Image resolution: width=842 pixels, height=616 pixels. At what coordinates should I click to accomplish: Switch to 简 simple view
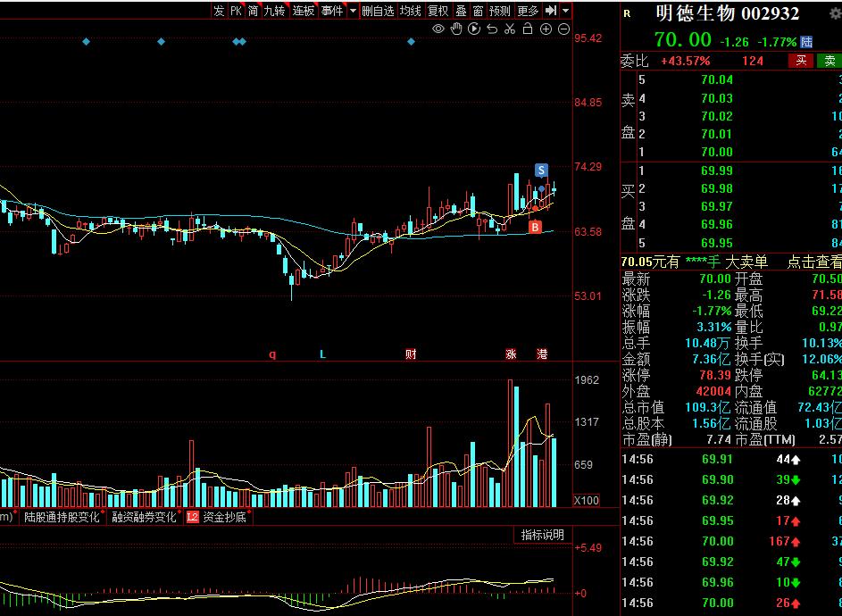254,11
